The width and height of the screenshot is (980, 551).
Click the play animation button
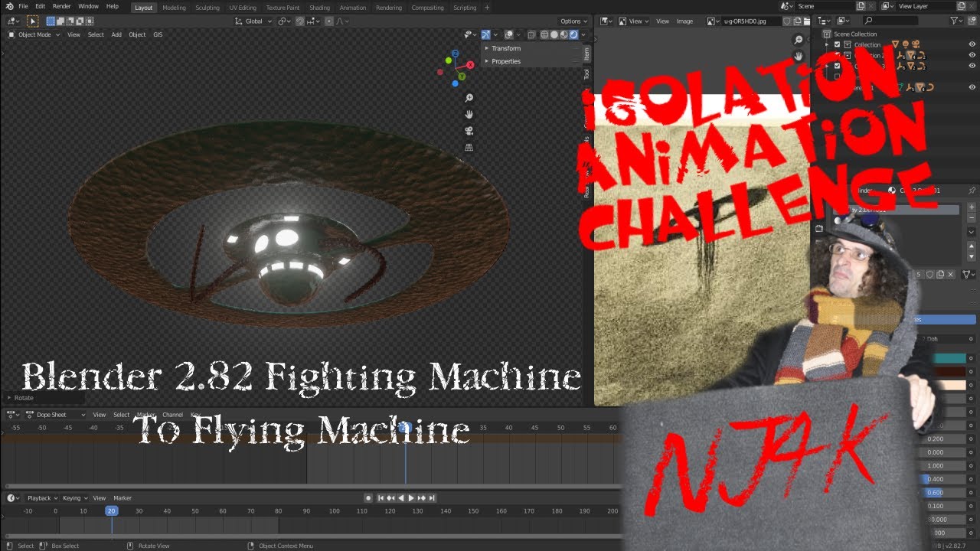[411, 498]
